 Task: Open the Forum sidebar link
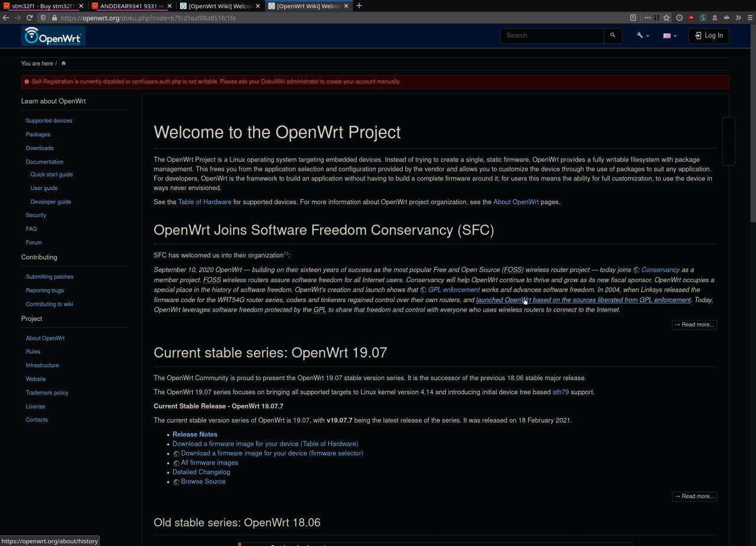(x=34, y=243)
